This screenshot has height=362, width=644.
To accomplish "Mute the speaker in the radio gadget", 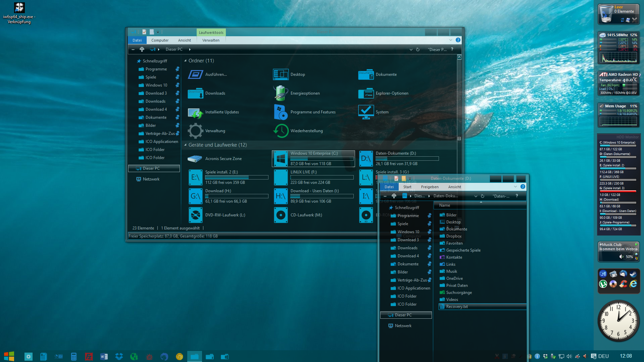I will [x=621, y=257].
